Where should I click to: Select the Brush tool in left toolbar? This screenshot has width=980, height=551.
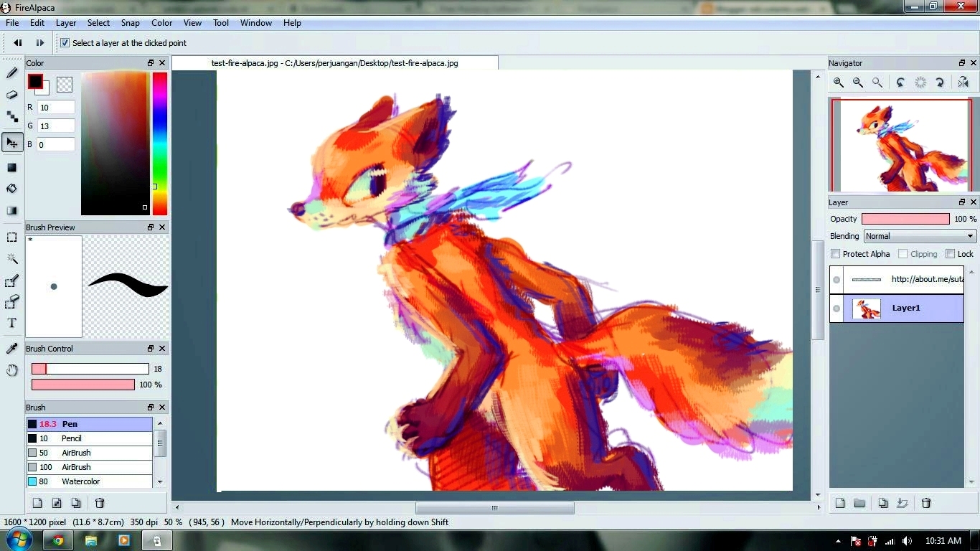point(12,73)
